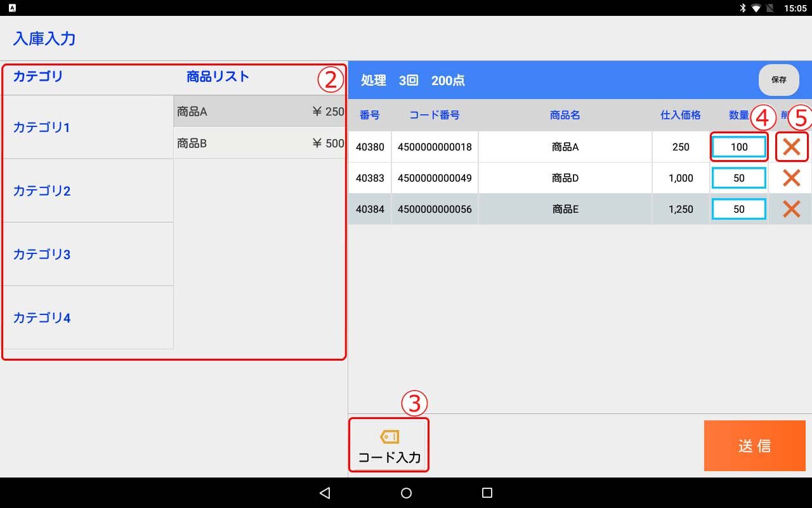The width and height of the screenshot is (812, 508).
Task: Open コード入力 tag button
Action: click(x=389, y=445)
